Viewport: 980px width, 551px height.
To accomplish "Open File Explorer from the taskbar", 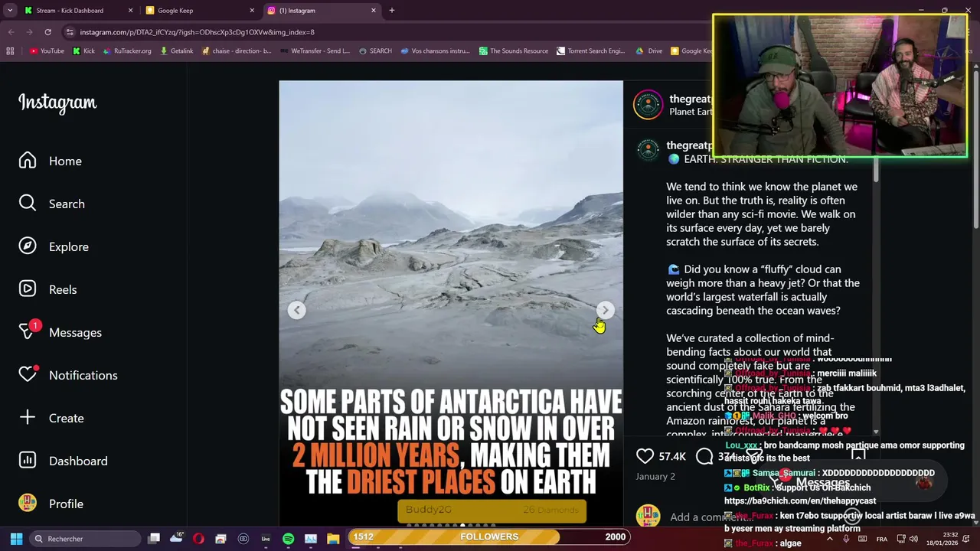I will [x=332, y=539].
